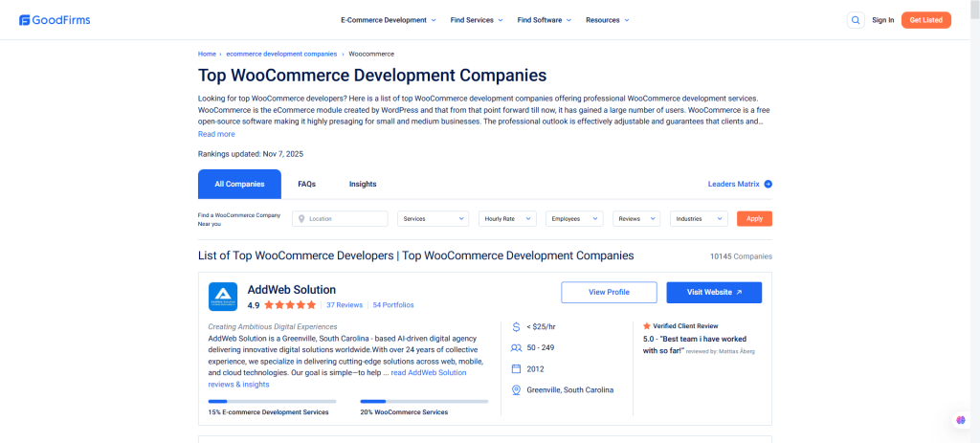Image resolution: width=980 pixels, height=443 pixels.
Task: Click the Leaders Matrix arrow icon
Action: coord(768,184)
